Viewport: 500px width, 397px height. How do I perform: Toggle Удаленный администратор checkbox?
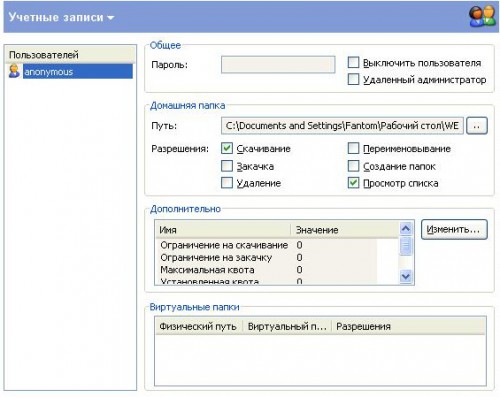coord(353,79)
